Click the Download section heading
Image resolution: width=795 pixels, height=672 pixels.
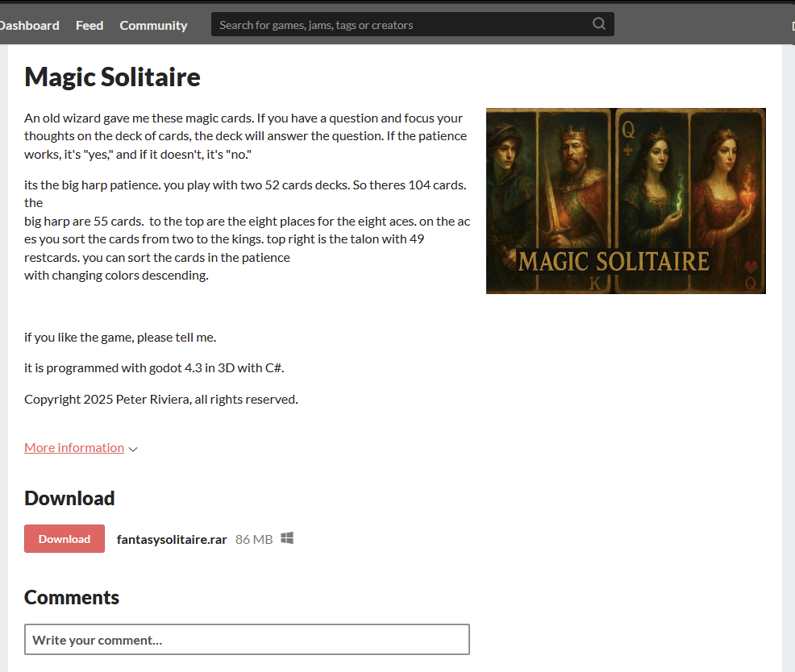[69, 498]
